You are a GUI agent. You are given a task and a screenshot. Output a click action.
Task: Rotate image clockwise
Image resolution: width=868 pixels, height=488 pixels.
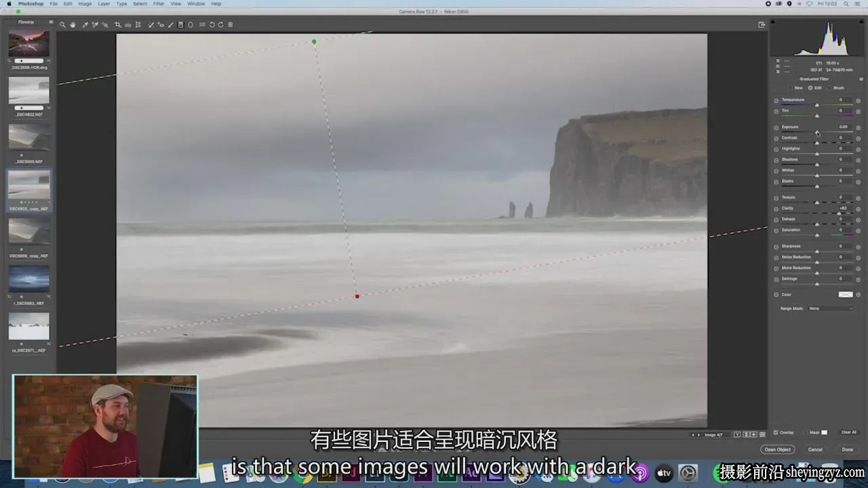[221, 25]
